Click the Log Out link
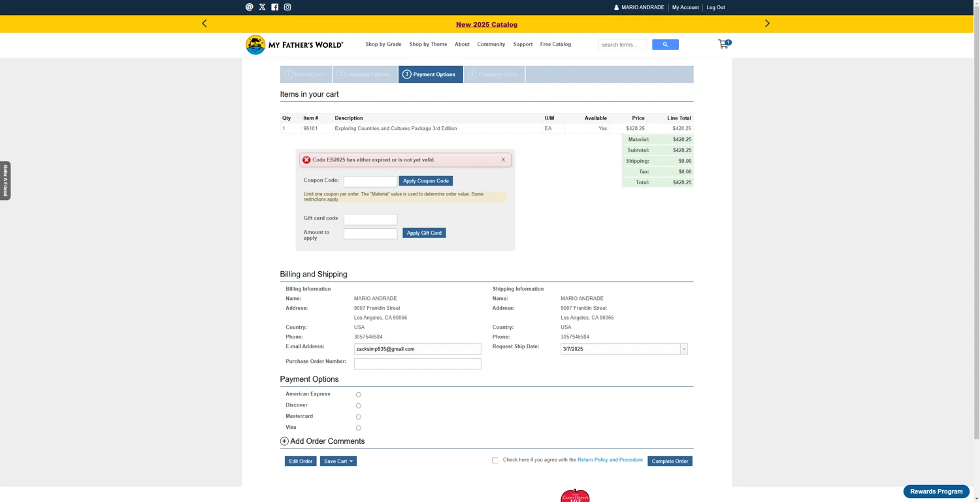The image size is (980, 502). pyautogui.click(x=715, y=8)
